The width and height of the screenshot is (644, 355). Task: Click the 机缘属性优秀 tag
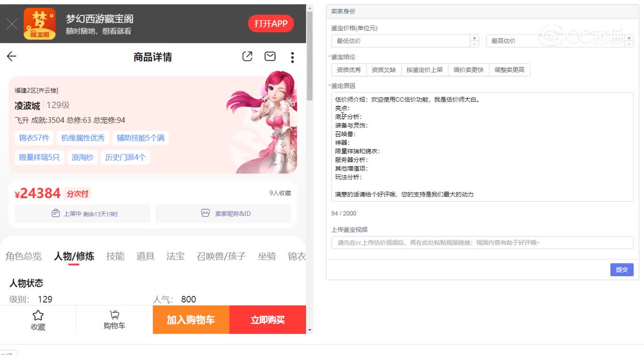pyautogui.click(x=83, y=138)
